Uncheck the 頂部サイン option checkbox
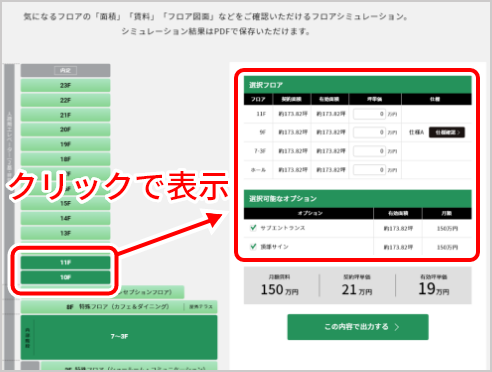Screen dimensions: 492x372 253,246
